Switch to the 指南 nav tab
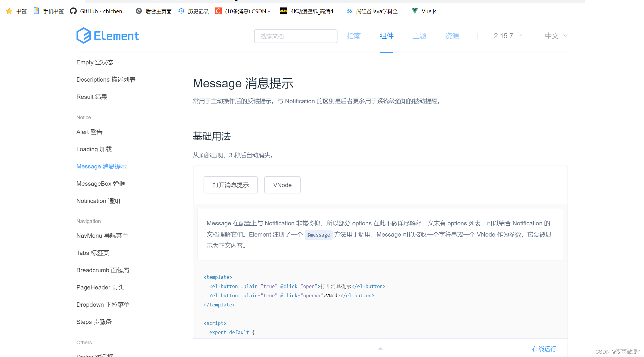 coord(354,36)
